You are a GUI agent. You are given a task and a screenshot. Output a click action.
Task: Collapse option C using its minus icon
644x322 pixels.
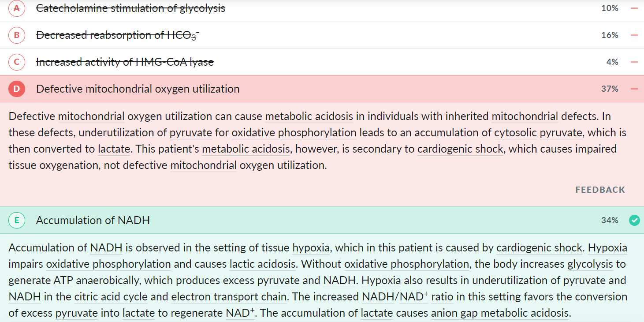click(634, 62)
